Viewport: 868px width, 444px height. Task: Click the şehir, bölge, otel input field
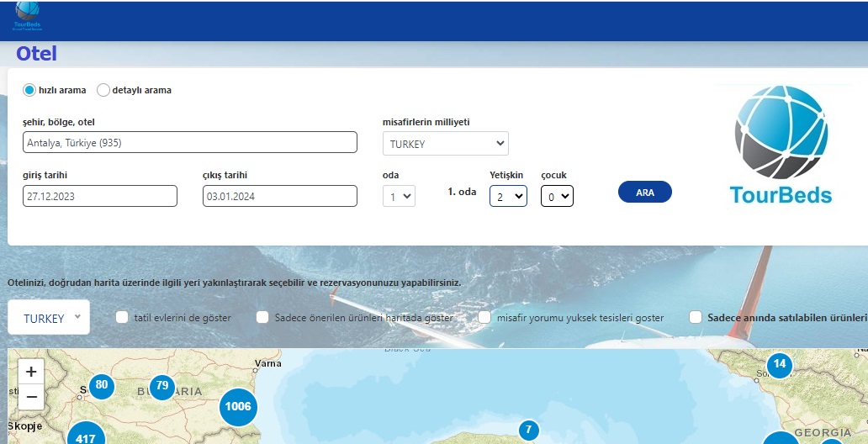point(190,142)
